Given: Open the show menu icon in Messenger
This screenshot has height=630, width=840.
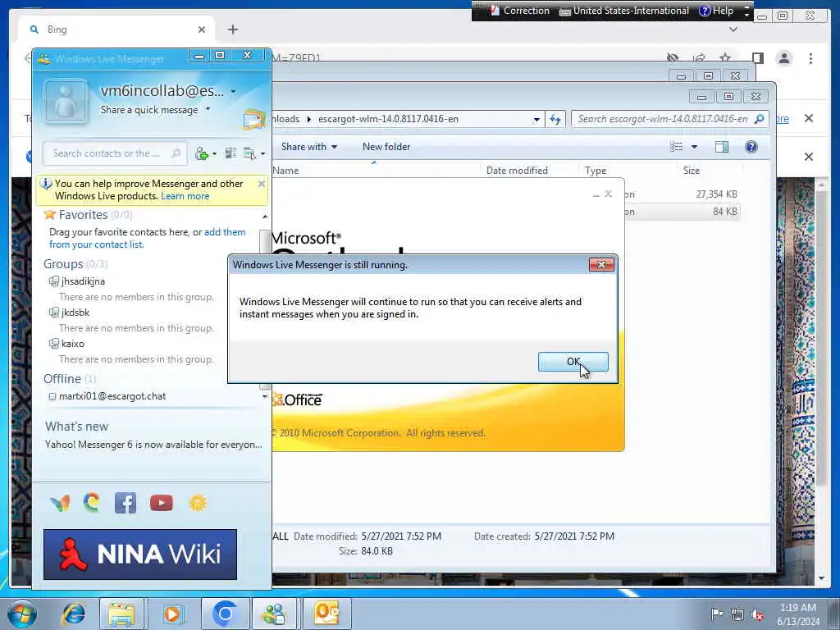Looking at the screenshot, I should pyautogui.click(x=254, y=153).
